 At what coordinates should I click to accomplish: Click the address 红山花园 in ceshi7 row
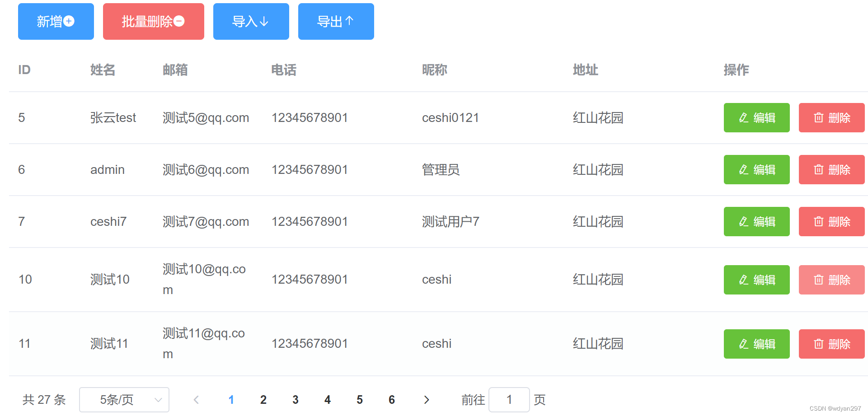[598, 222]
